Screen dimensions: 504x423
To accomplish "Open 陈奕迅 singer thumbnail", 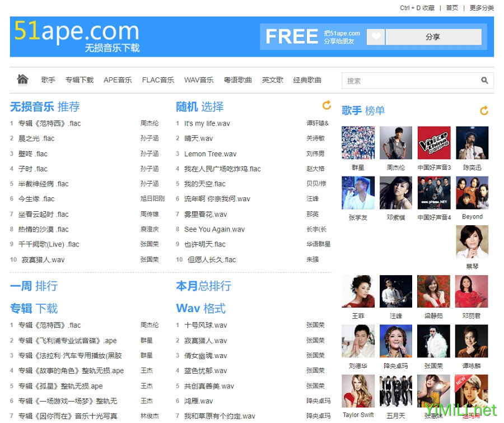I will pyautogui.click(x=472, y=143).
